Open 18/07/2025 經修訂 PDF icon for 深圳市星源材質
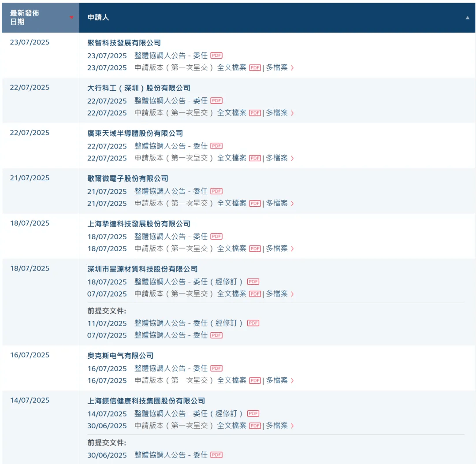This screenshot has height=464, width=476. 253,282
